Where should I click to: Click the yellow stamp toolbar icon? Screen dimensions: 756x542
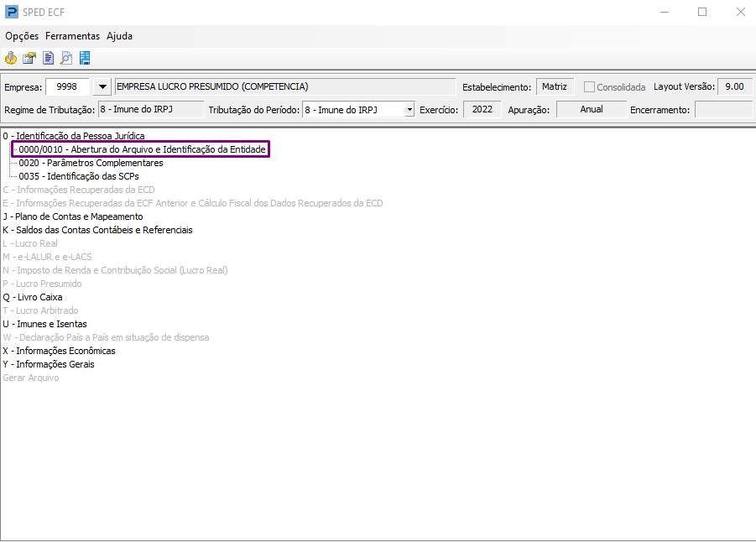(x=11, y=59)
